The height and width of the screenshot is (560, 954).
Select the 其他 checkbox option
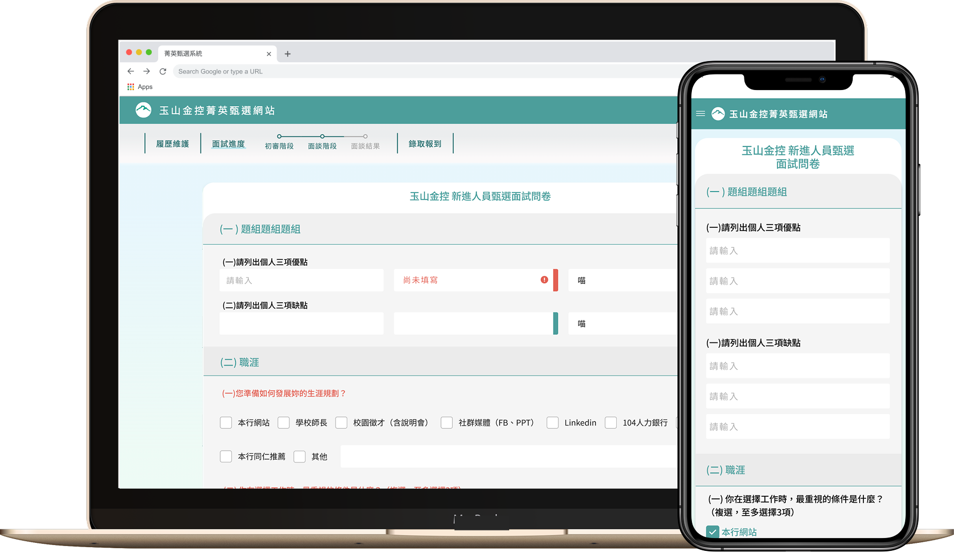pyautogui.click(x=300, y=457)
